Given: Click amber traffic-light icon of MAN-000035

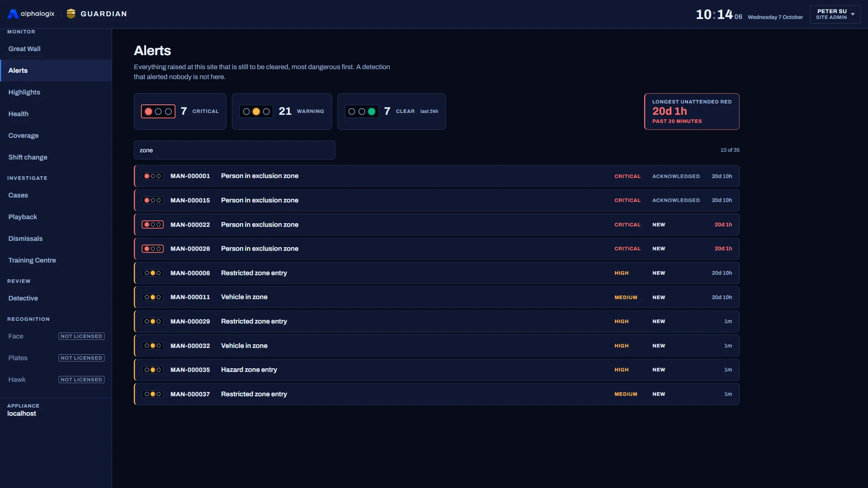Looking at the screenshot, I should click(x=153, y=370).
